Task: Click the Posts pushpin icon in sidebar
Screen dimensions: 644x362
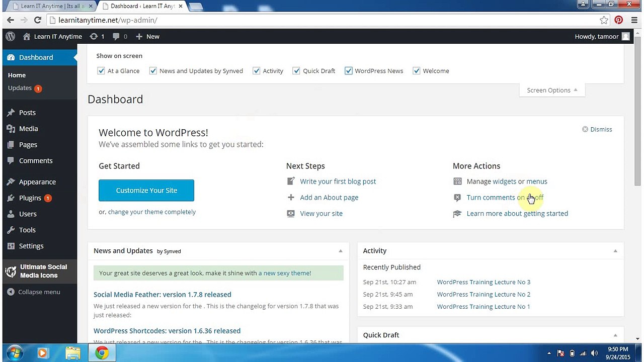Action: coord(11,113)
